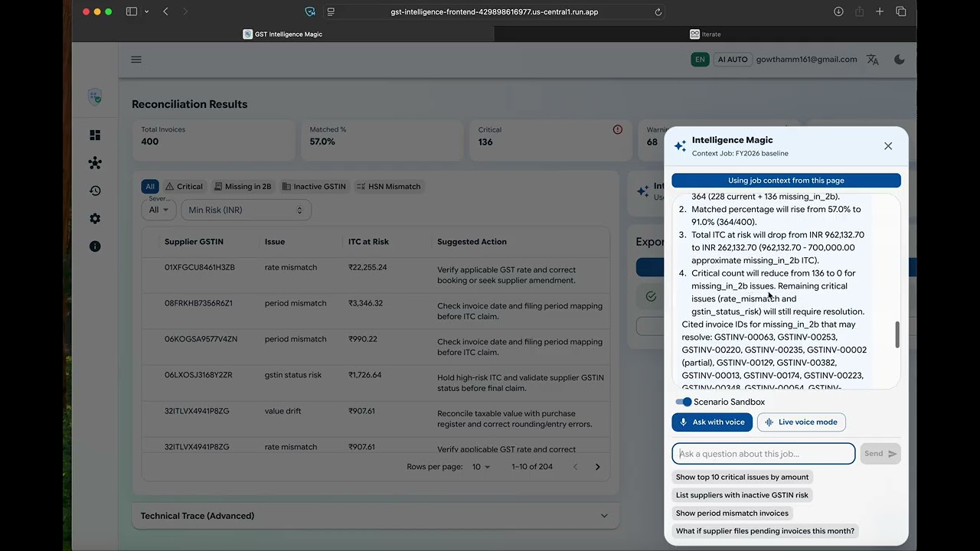Click the value drift issue cell
Screen dimensions: 980x551
pos(286,411)
